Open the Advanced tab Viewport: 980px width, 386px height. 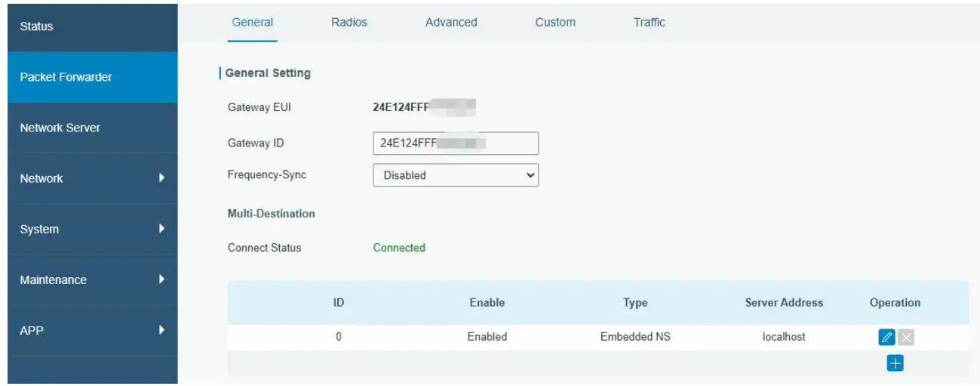coord(451,23)
